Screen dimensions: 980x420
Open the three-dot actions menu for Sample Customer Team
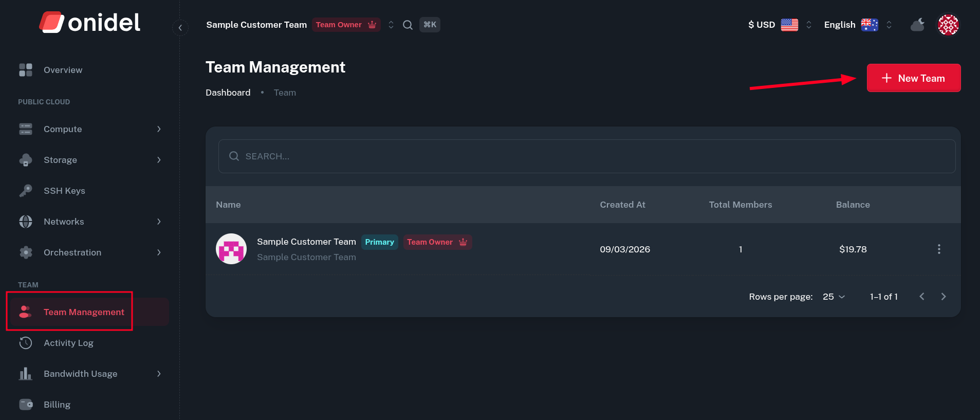tap(939, 249)
